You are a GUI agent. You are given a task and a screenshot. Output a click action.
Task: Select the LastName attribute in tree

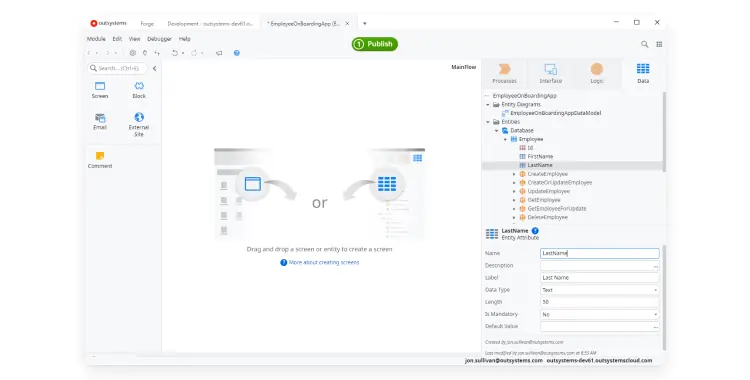[x=540, y=165]
